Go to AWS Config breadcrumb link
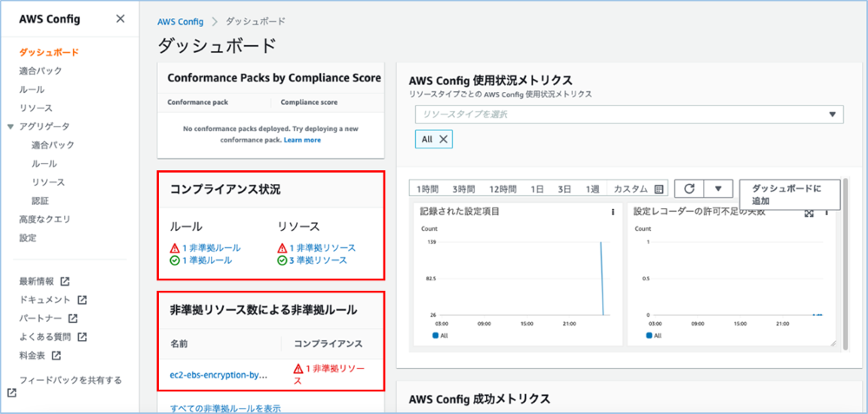Screen dimensions: 868x414 tap(181, 22)
